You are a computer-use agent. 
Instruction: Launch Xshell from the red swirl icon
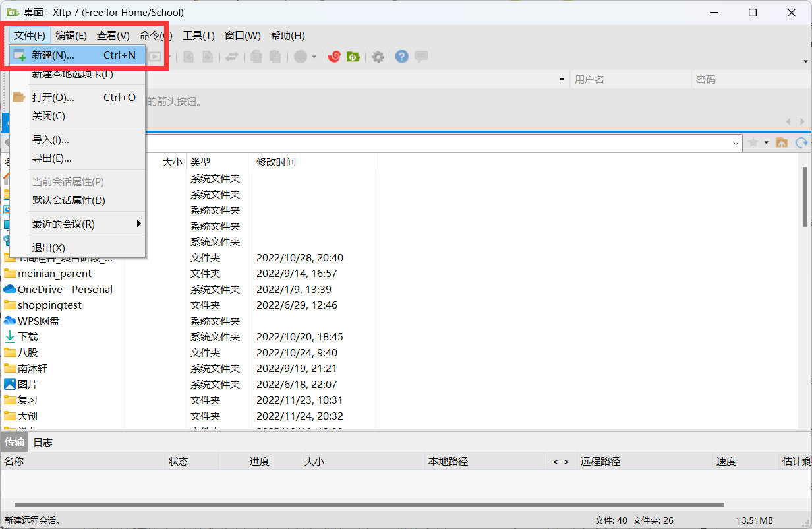[334, 57]
